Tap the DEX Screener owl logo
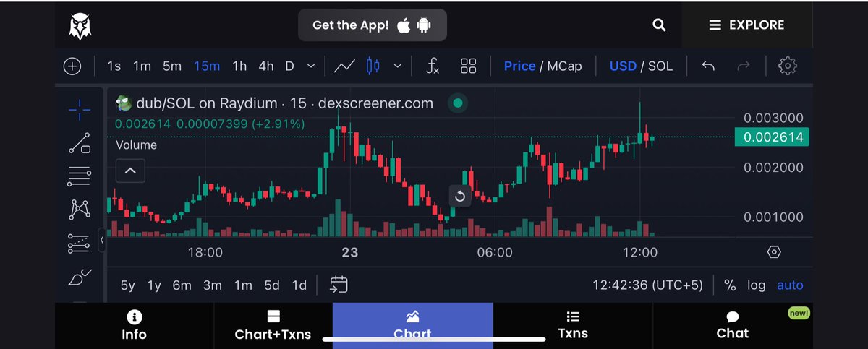The image size is (868, 349). tap(78, 27)
